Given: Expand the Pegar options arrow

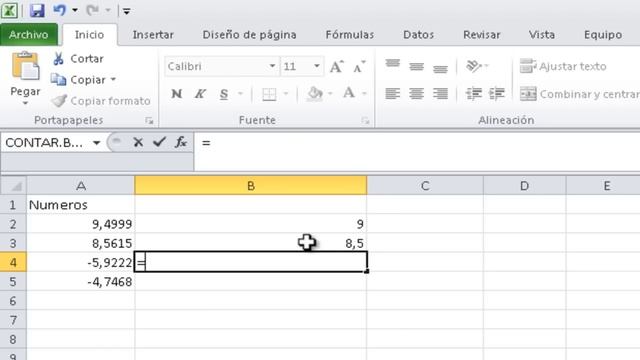Looking at the screenshot, I should coord(25,103).
